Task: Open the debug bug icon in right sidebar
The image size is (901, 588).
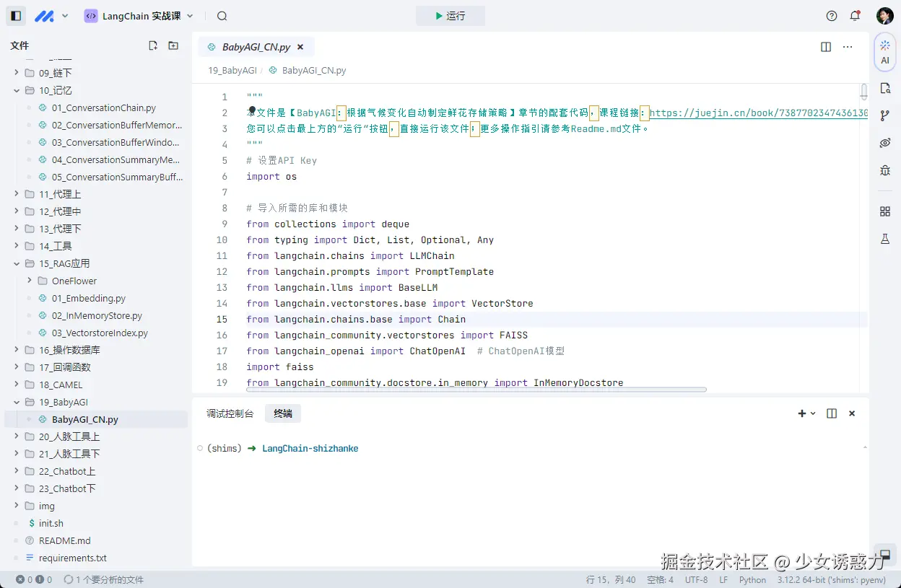Action: [x=885, y=170]
